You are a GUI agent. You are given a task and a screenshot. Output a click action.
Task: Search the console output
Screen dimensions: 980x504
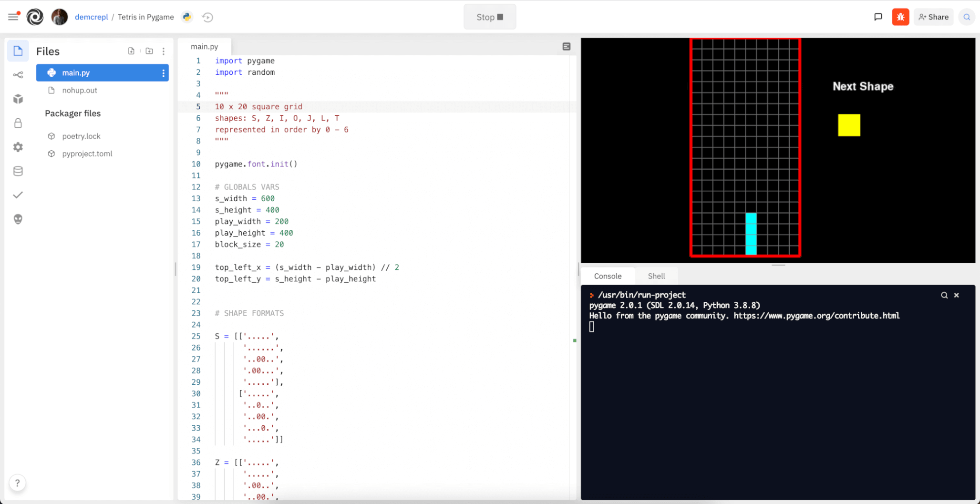(x=944, y=295)
